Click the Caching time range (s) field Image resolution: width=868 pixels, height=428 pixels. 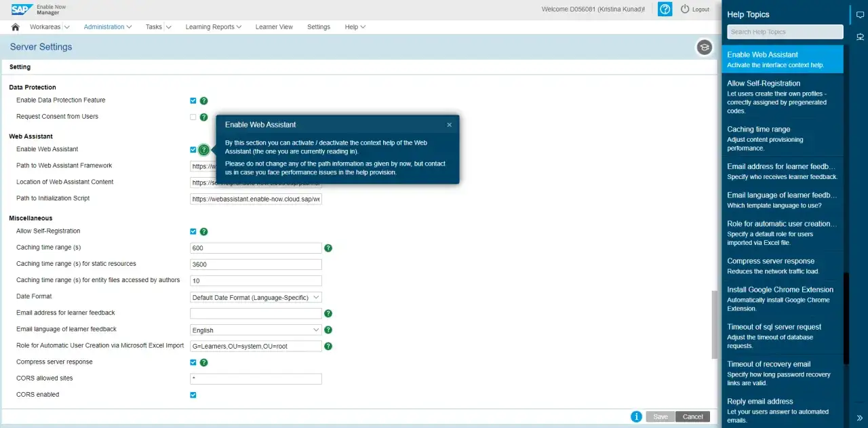tap(256, 248)
